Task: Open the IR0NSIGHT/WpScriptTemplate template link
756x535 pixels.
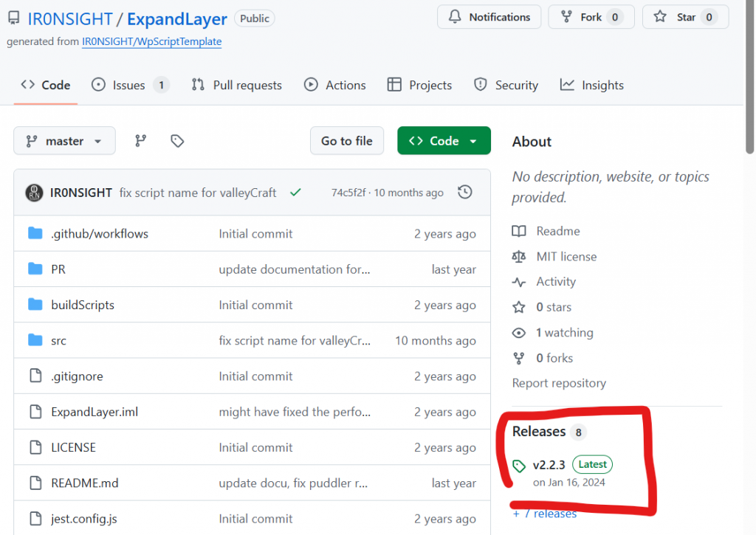Action: pos(151,41)
